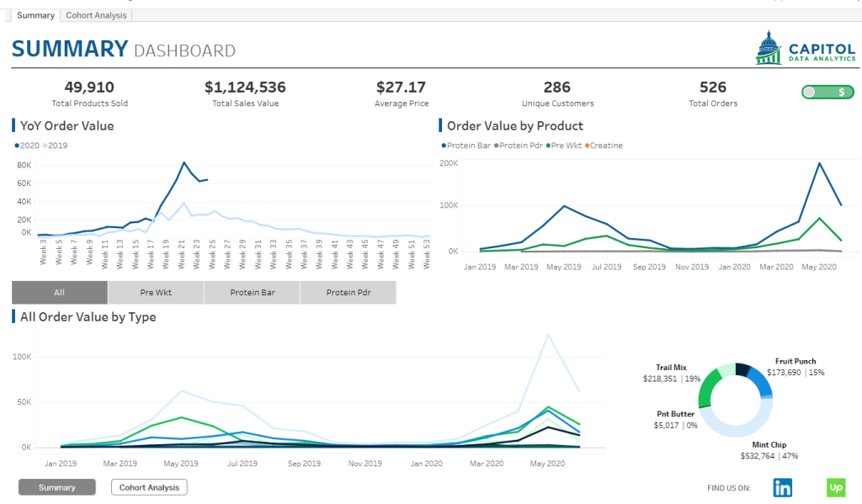This screenshot has width=862, height=504.
Task: Select Creatine in the product legend
Action: click(x=604, y=146)
